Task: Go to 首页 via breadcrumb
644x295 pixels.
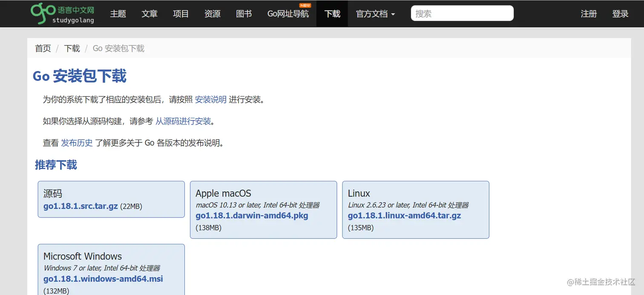Action: (43, 49)
